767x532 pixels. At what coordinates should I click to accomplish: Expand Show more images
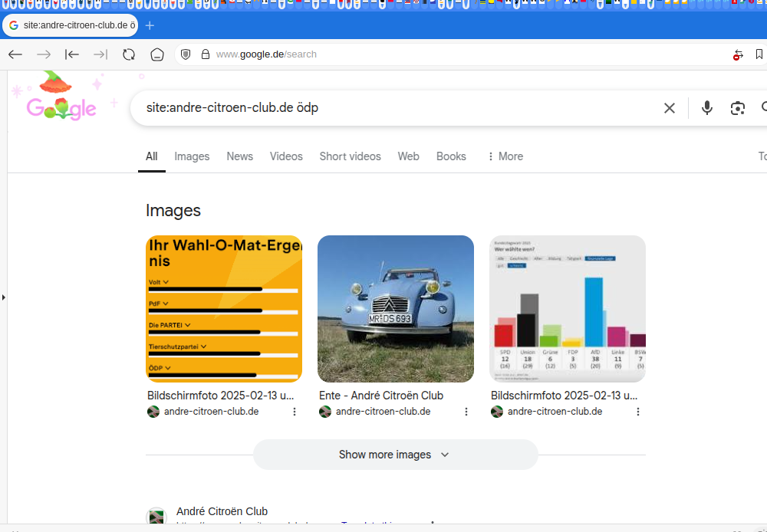(395, 455)
